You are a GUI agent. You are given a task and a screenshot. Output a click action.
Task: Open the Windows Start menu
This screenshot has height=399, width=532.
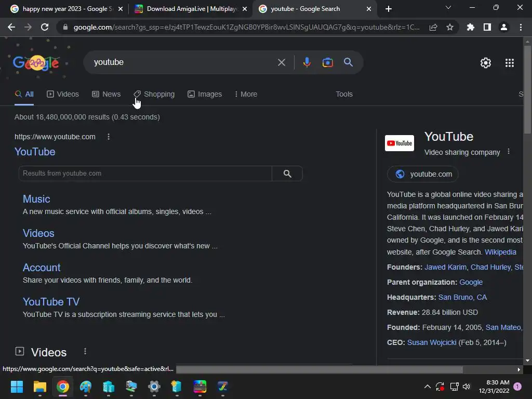point(17,387)
